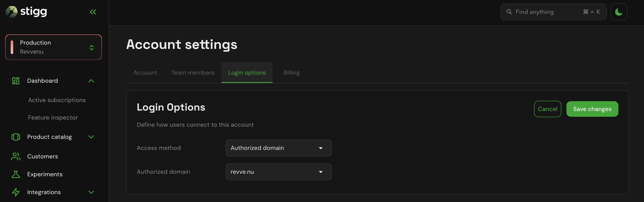Screen dimensions: 644x202
Task: Focus the Find anything search field
Action: point(553,12)
